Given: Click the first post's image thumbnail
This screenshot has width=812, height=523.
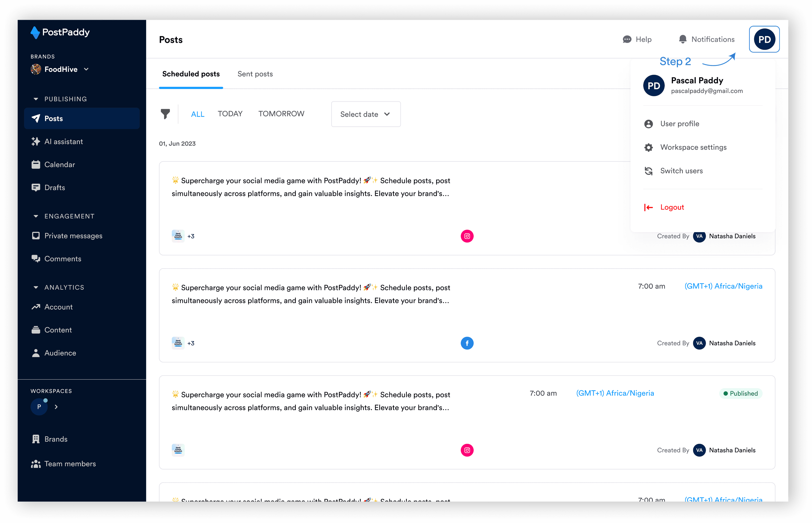Looking at the screenshot, I should [x=178, y=236].
